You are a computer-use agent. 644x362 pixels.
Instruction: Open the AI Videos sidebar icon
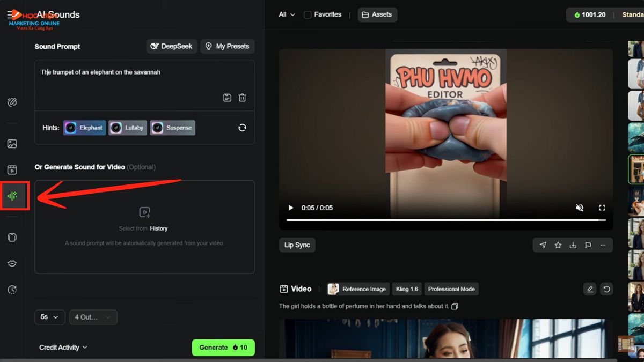click(12, 170)
